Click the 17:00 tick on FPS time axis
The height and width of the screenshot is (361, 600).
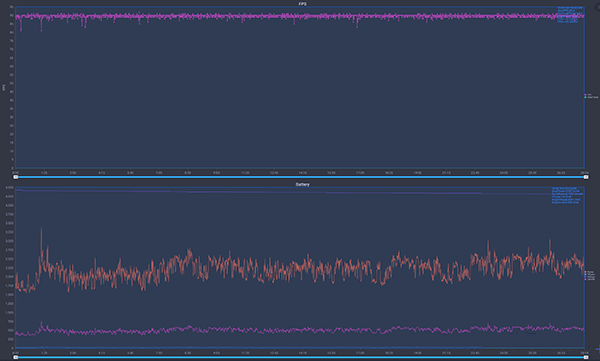360,173
